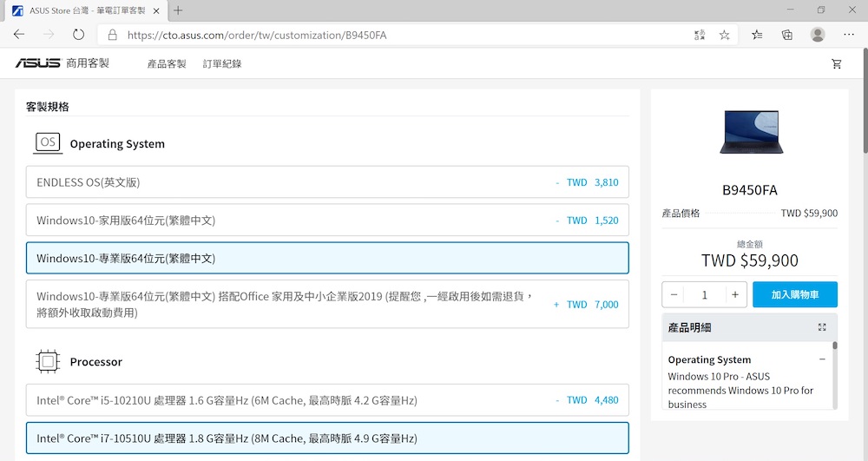Select ENDLESS OS(英文版) option
The height and width of the screenshot is (461, 868).
click(327, 182)
